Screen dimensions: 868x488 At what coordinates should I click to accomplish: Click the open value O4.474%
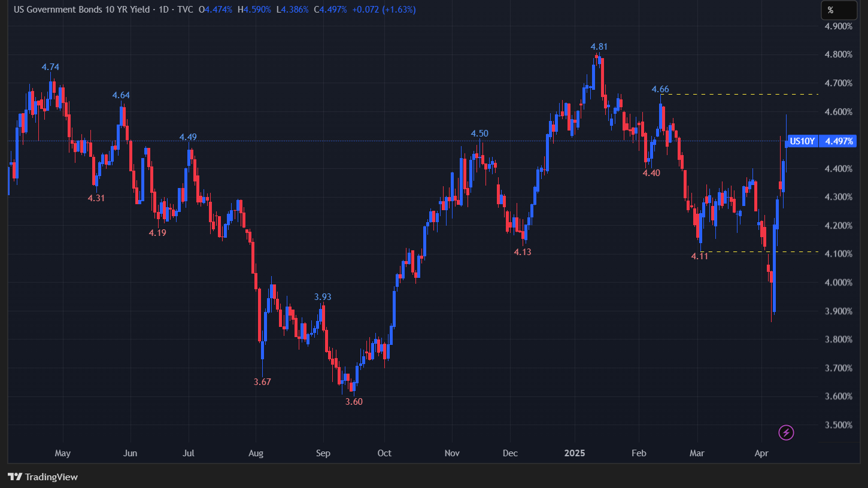pos(216,10)
